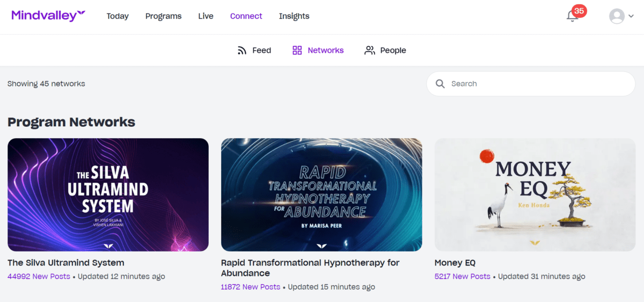Open the Insights menu item
This screenshot has width=644, height=302.
294,16
